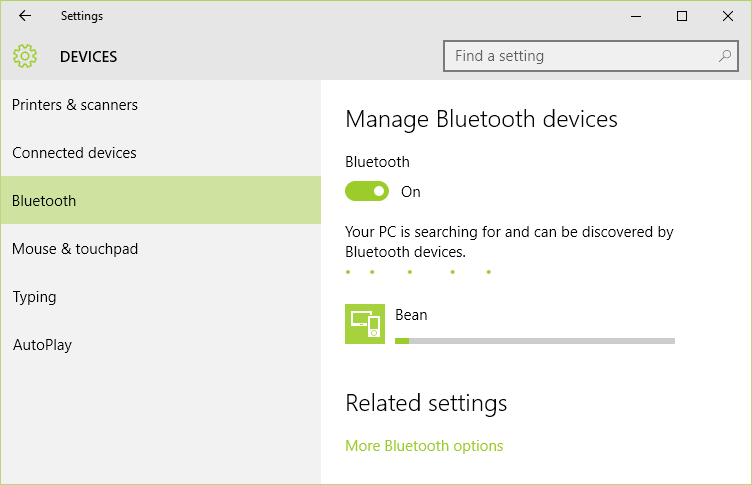Open Mouse & touchpad settings
The width and height of the screenshot is (752, 485).
[x=75, y=249]
